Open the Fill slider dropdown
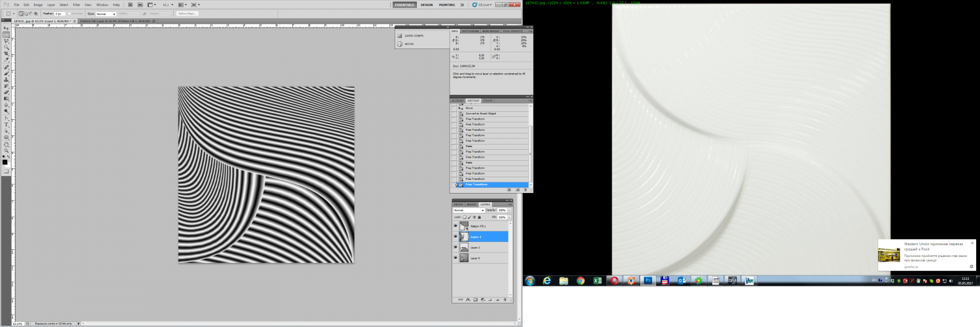This screenshot has width=980, height=327. pos(510,217)
